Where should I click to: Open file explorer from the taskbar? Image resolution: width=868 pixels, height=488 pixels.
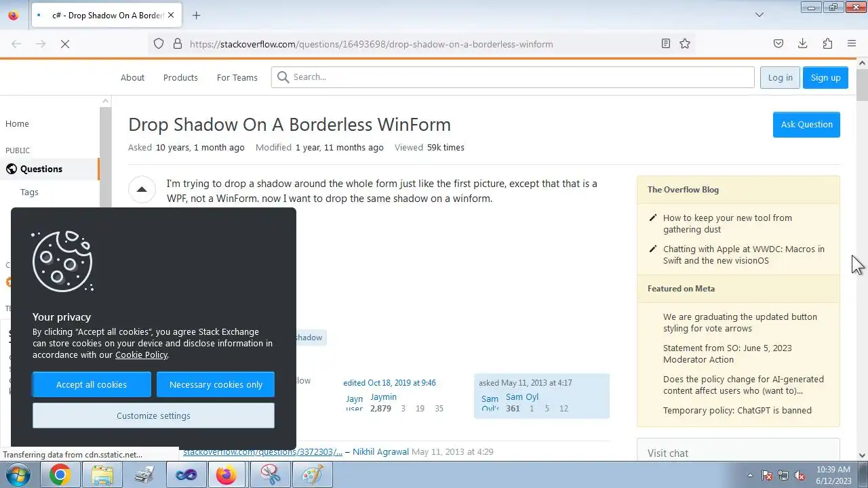[102, 475]
